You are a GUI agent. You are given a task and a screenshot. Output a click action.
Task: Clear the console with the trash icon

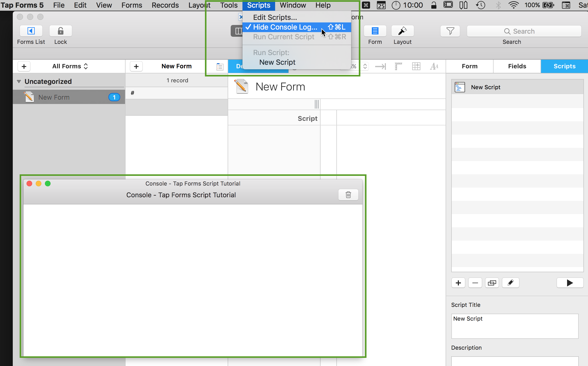pyautogui.click(x=348, y=195)
